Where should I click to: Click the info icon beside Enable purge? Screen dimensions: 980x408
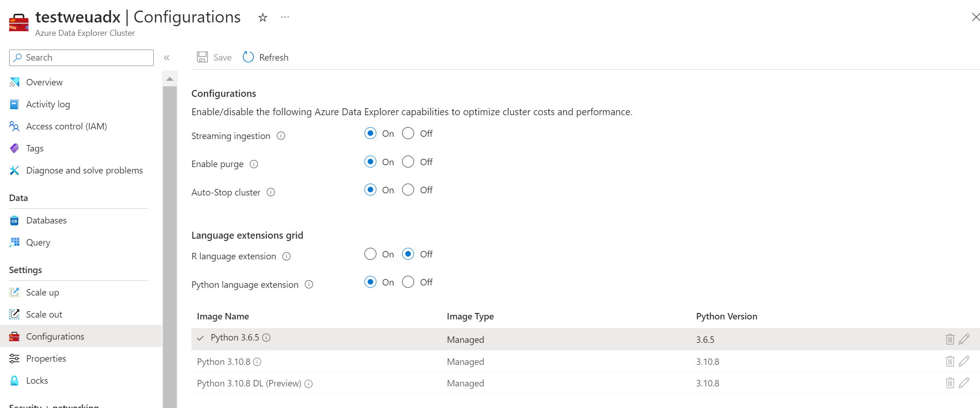click(254, 164)
